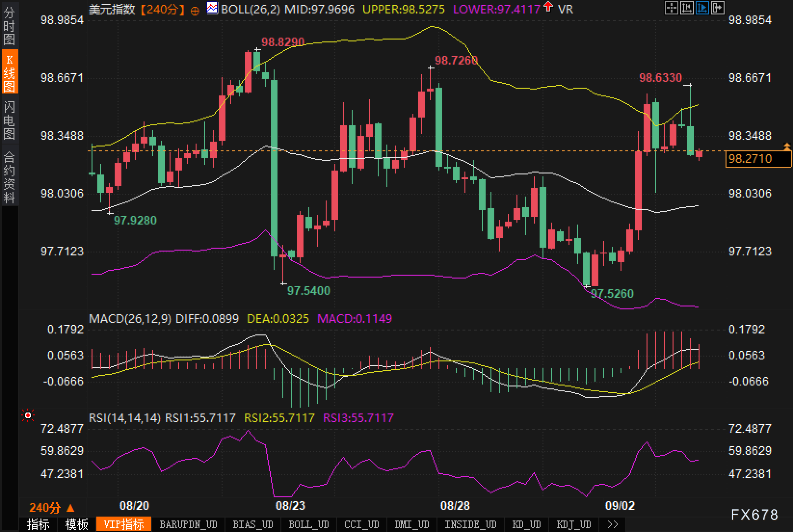793x532 pixels.
Task: Apply the BOLL_UD indicator
Action: (308, 524)
